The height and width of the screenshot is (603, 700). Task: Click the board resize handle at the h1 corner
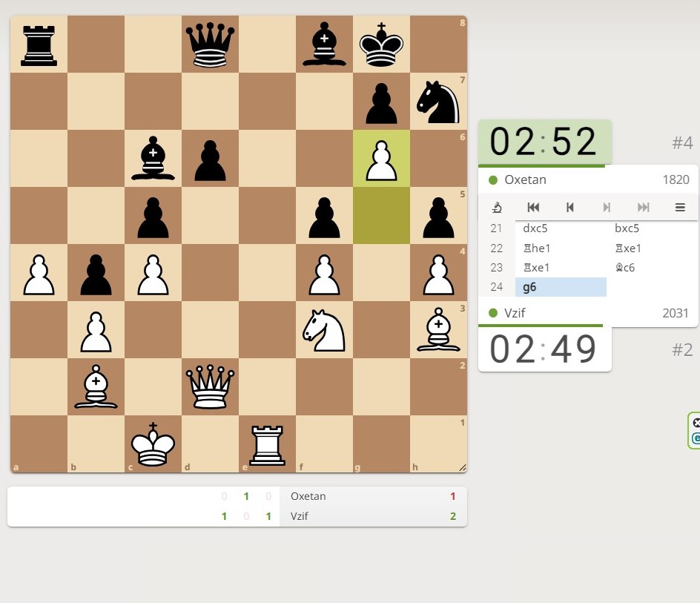click(463, 467)
